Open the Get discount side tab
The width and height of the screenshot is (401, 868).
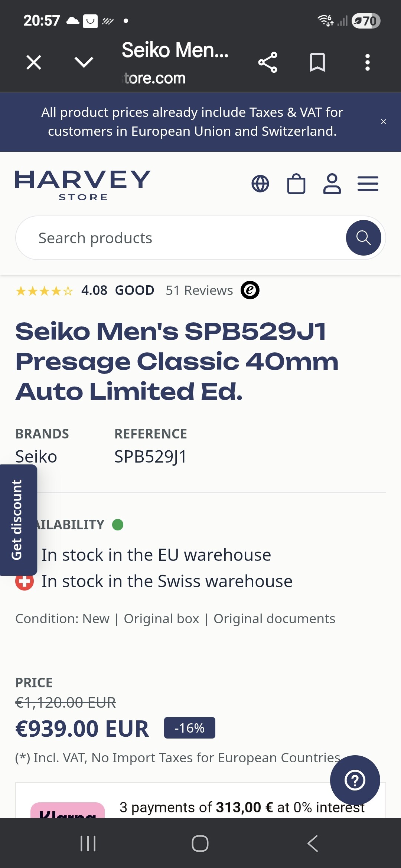18,520
